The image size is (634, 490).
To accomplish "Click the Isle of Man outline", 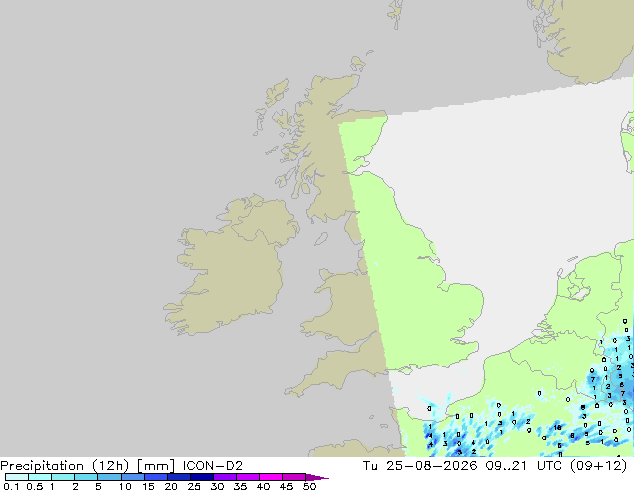I will click(321, 239).
